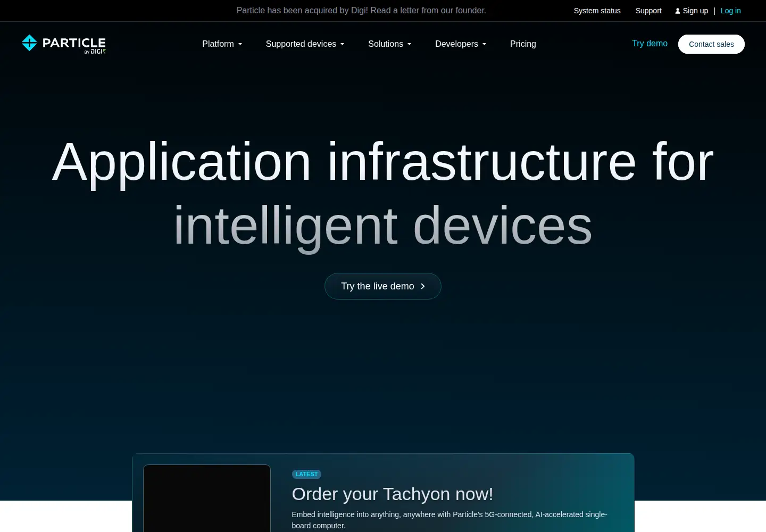The width and height of the screenshot is (766, 532).
Task: Click the Embed intelligence into anything description text
Action: click(449, 520)
